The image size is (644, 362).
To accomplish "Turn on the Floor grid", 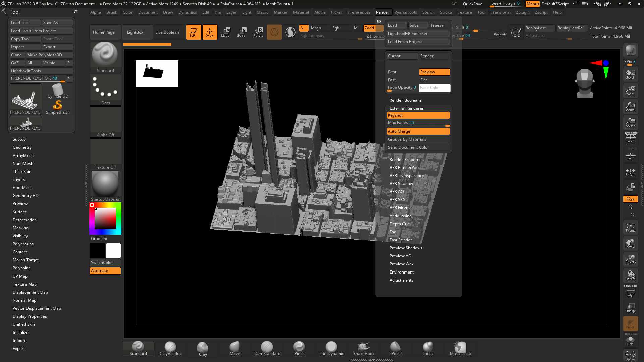I will pos(630,156).
